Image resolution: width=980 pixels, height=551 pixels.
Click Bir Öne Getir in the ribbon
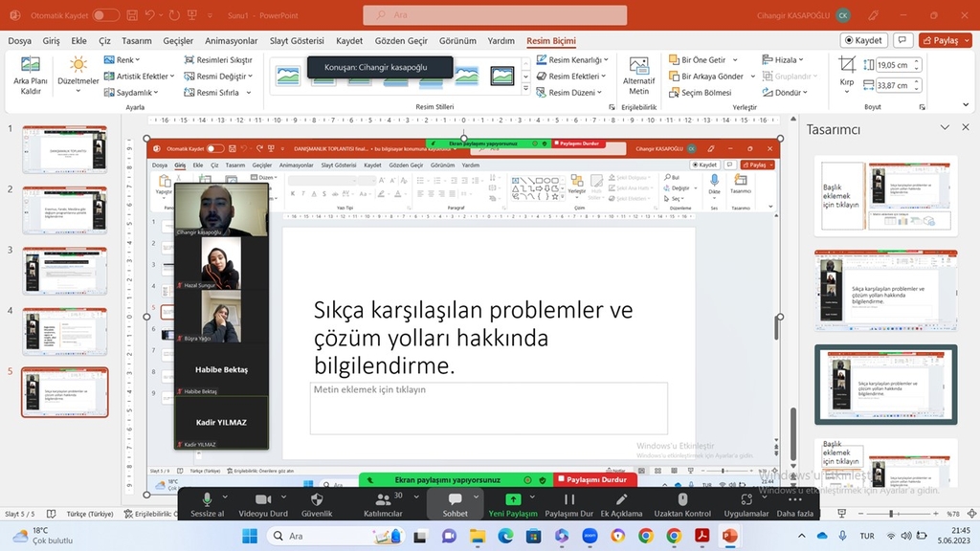[702, 59]
